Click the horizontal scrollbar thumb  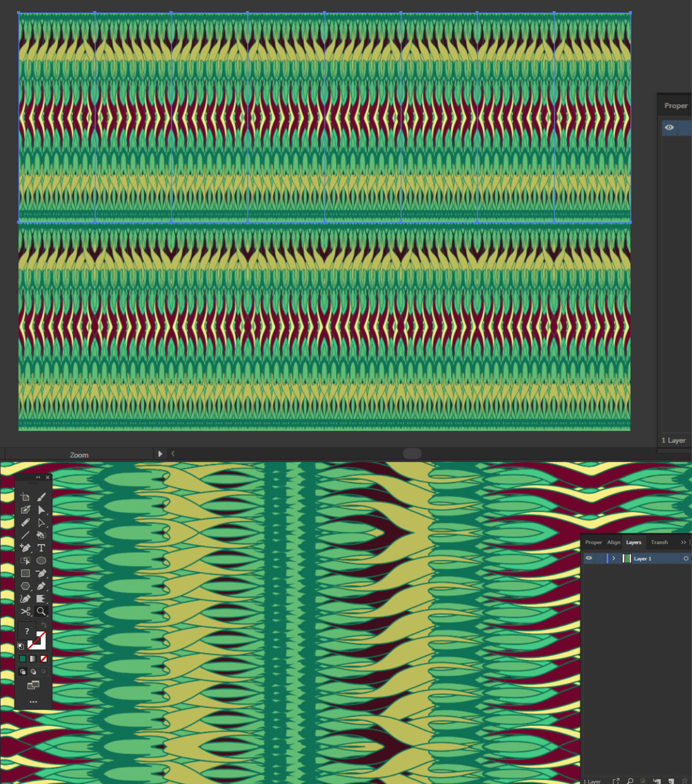coord(412,454)
